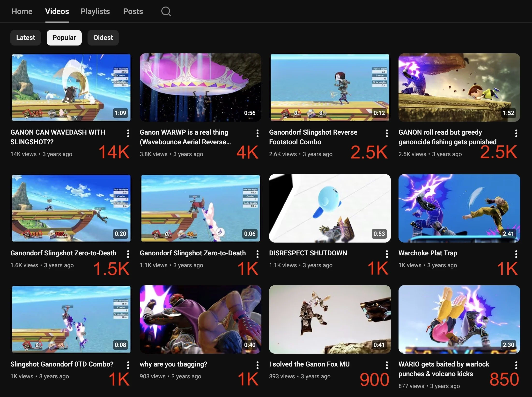The width and height of the screenshot is (532, 397).
Task: Click the channel search magnifier icon
Action: [x=166, y=11]
